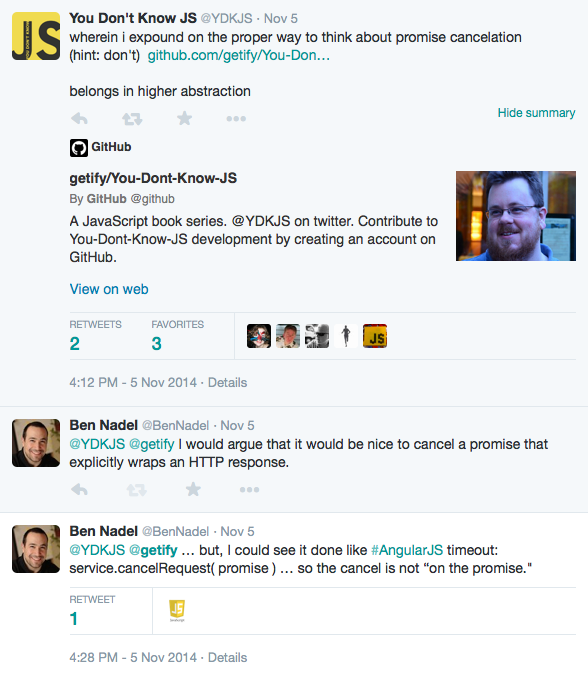The image size is (588, 675).
Task: Click the GitHub card photo thumbnail
Action: 516,216
